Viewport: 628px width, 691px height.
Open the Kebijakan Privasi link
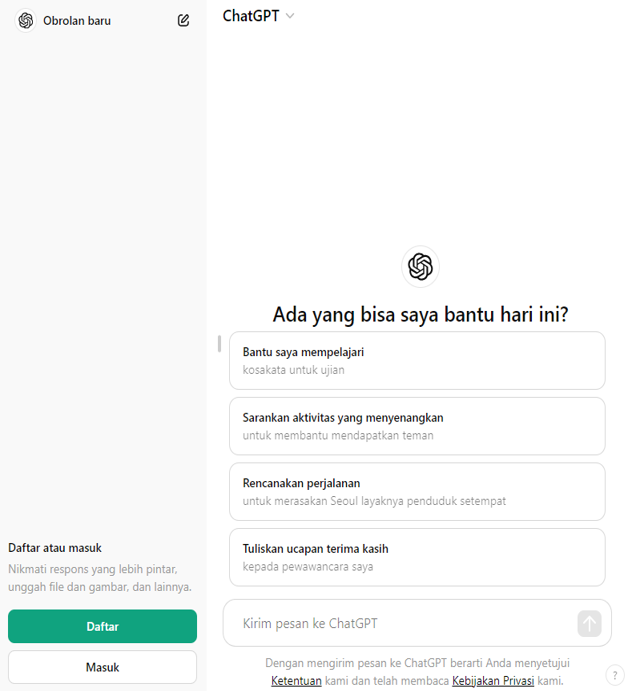492,681
